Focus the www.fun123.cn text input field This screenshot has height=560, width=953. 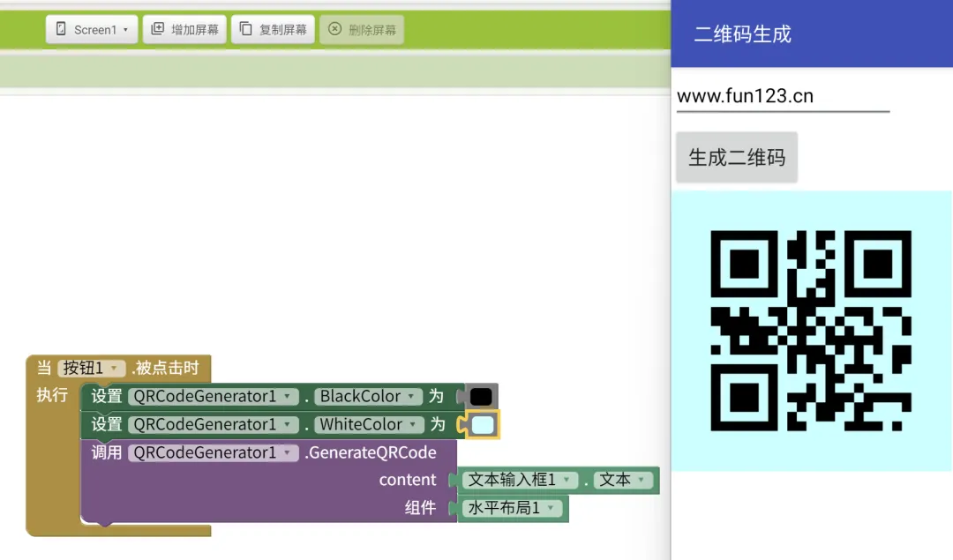coord(783,96)
